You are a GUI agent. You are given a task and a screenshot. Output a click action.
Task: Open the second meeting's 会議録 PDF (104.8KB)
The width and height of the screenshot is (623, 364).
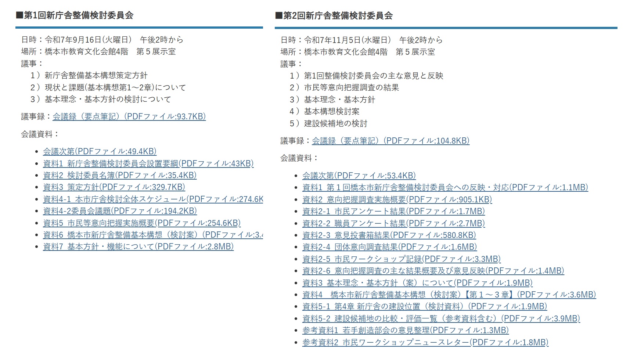point(390,141)
